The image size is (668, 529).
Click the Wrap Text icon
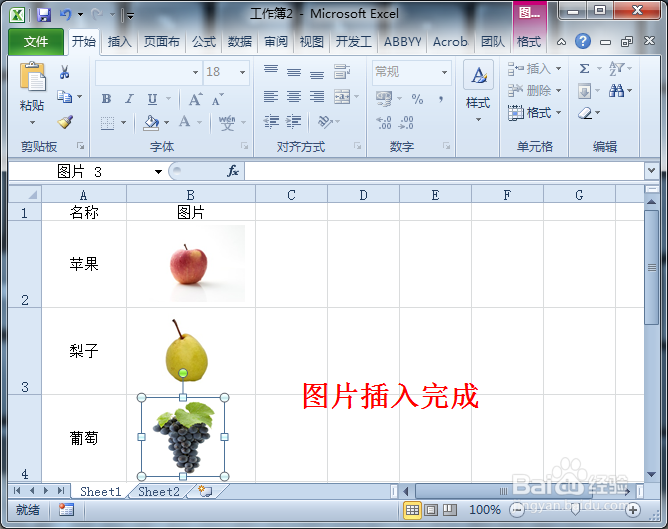pyautogui.click(x=342, y=71)
